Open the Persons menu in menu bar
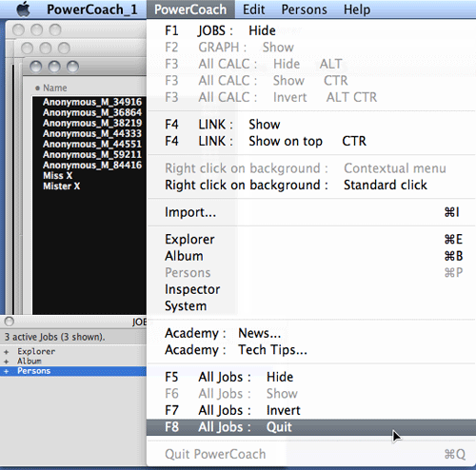 click(304, 10)
